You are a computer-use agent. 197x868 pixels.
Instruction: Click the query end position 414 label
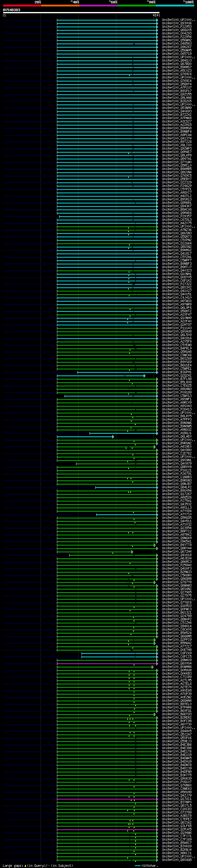(155, 15)
